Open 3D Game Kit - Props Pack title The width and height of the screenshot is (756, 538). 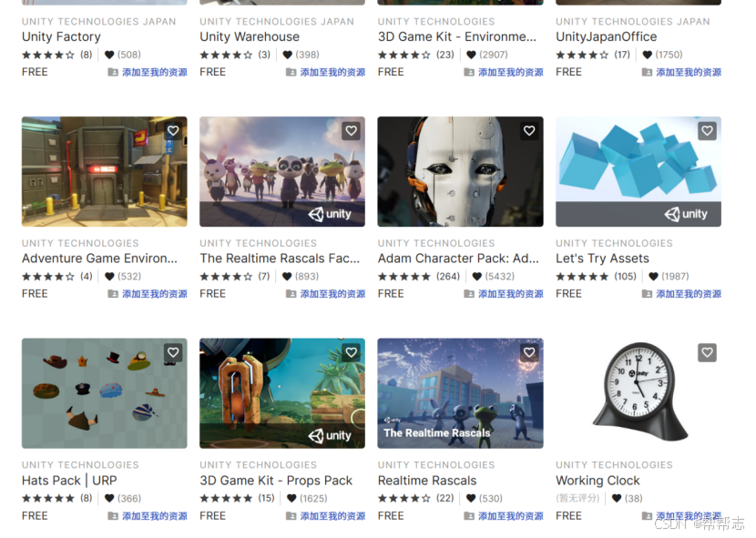(276, 481)
